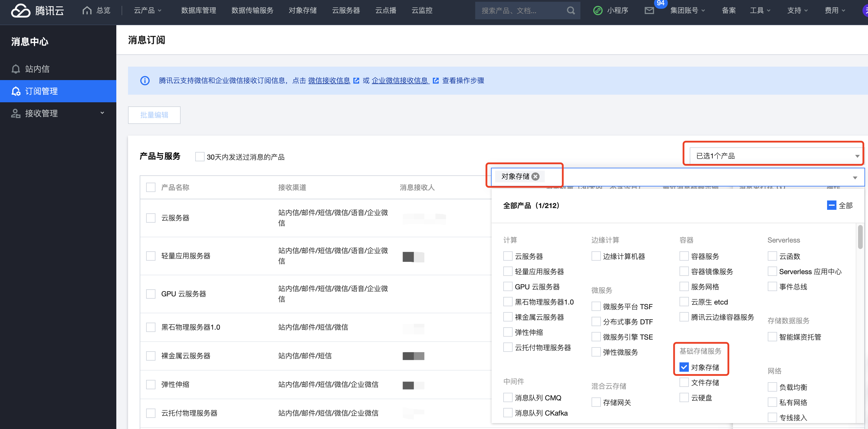Open the 微信接收信息 link
Viewport: 868px width, 429px height.
point(329,81)
